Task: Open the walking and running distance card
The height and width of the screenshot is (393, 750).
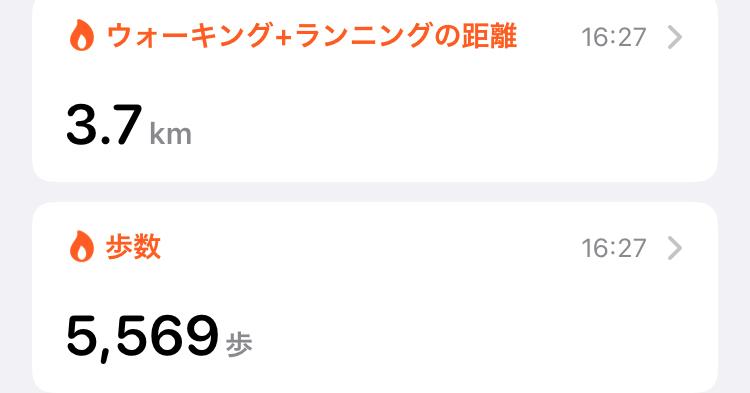Action: [x=375, y=88]
